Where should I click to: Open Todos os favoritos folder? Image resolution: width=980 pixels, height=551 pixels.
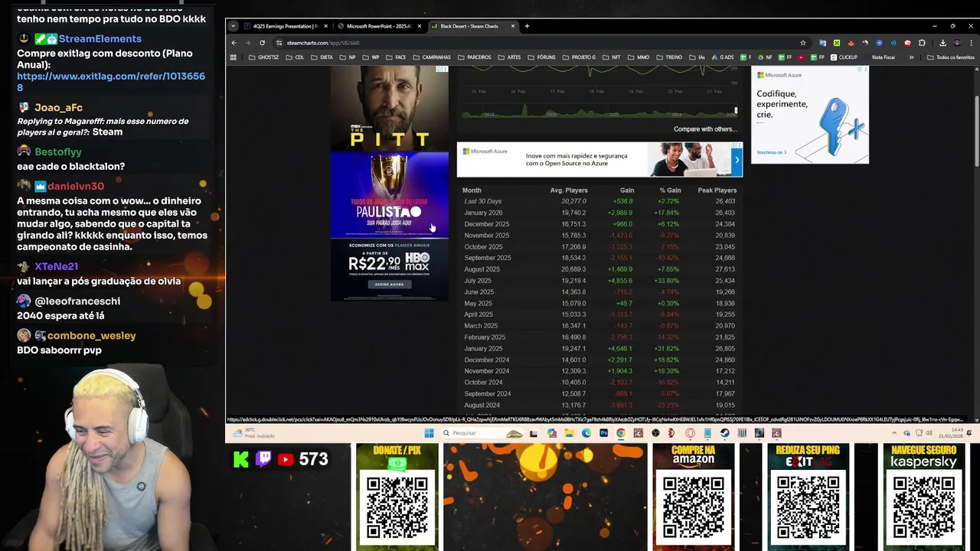pyautogui.click(x=950, y=57)
